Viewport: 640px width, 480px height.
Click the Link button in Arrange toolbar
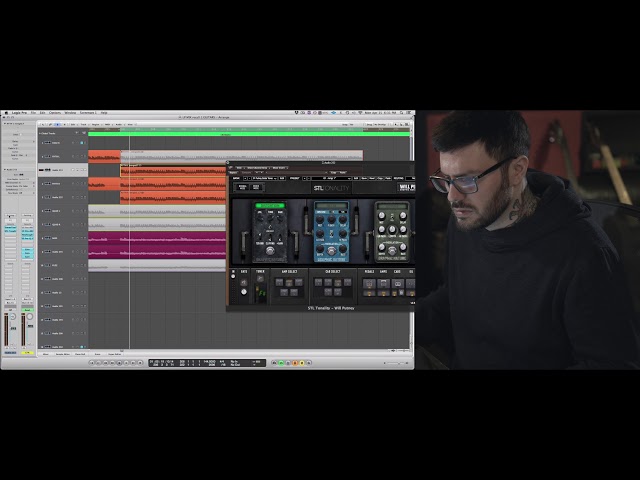click(x=50, y=124)
